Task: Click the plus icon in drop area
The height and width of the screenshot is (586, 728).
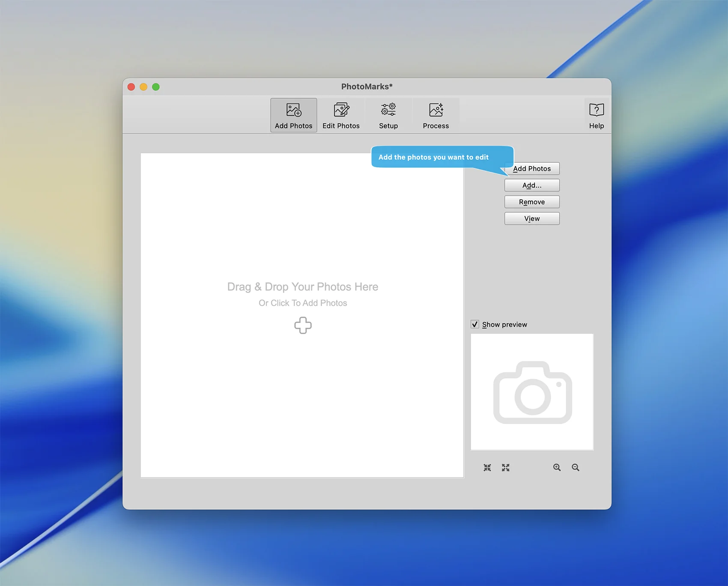Action: click(x=303, y=326)
